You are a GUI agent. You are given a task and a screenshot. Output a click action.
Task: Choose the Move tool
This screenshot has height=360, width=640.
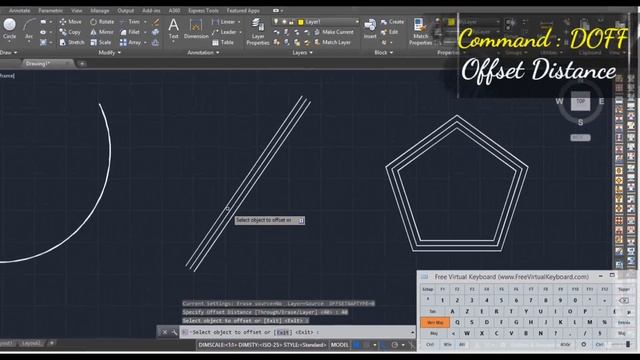pos(71,22)
